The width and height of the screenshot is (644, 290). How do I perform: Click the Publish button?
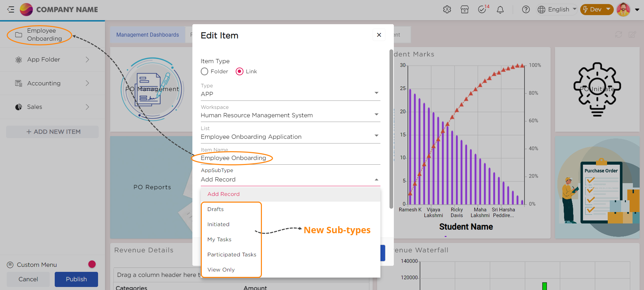pyautogui.click(x=76, y=279)
